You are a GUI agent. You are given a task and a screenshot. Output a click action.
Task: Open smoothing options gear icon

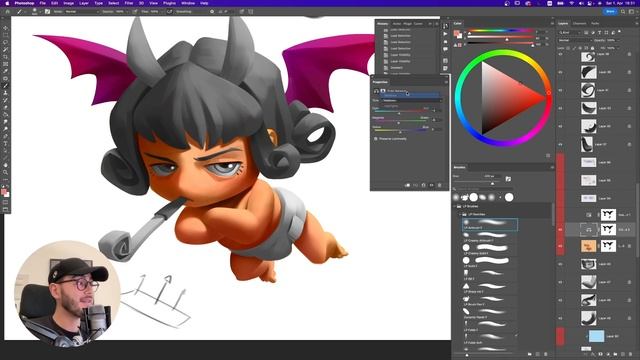pos(212,11)
